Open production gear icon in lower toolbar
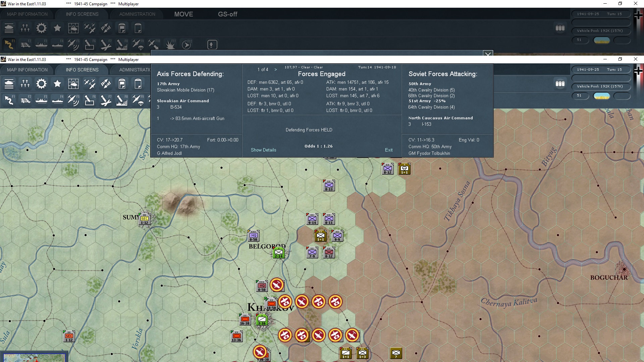This screenshot has width=644, height=362. [41, 84]
